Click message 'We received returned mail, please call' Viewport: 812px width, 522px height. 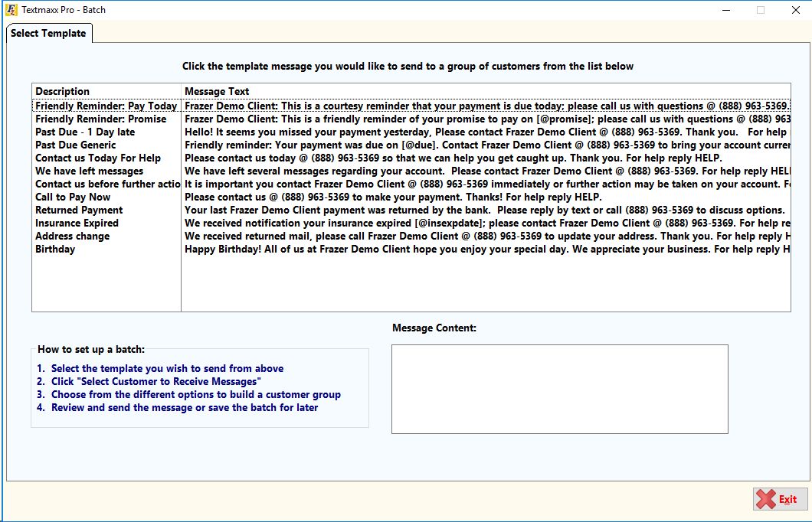tap(486, 236)
